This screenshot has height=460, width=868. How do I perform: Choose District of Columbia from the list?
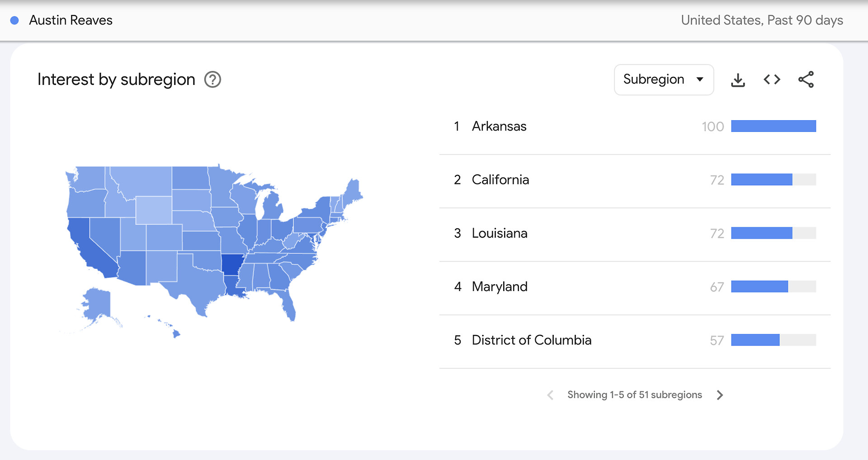531,340
